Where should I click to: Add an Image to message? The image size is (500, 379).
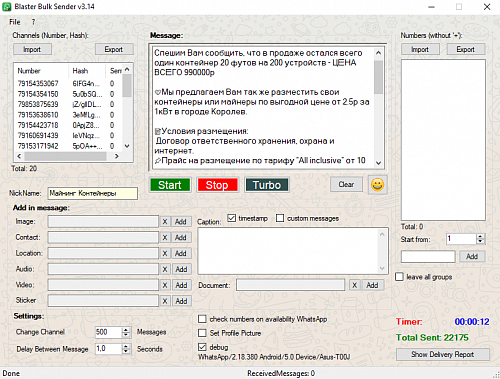[181, 222]
